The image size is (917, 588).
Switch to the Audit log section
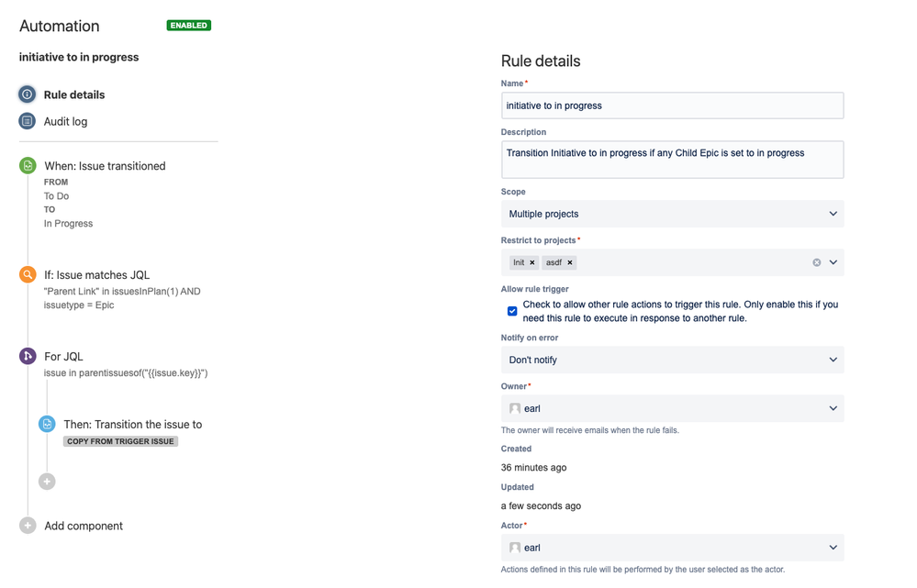click(x=63, y=121)
